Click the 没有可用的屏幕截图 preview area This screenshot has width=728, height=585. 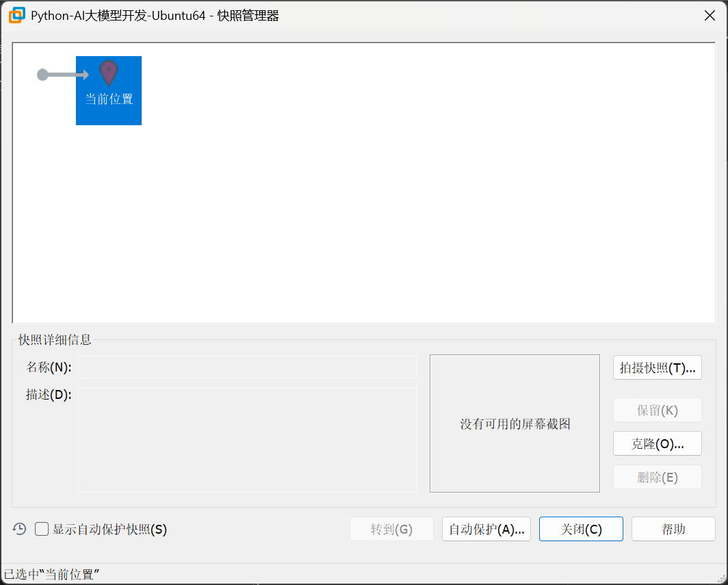tap(515, 424)
